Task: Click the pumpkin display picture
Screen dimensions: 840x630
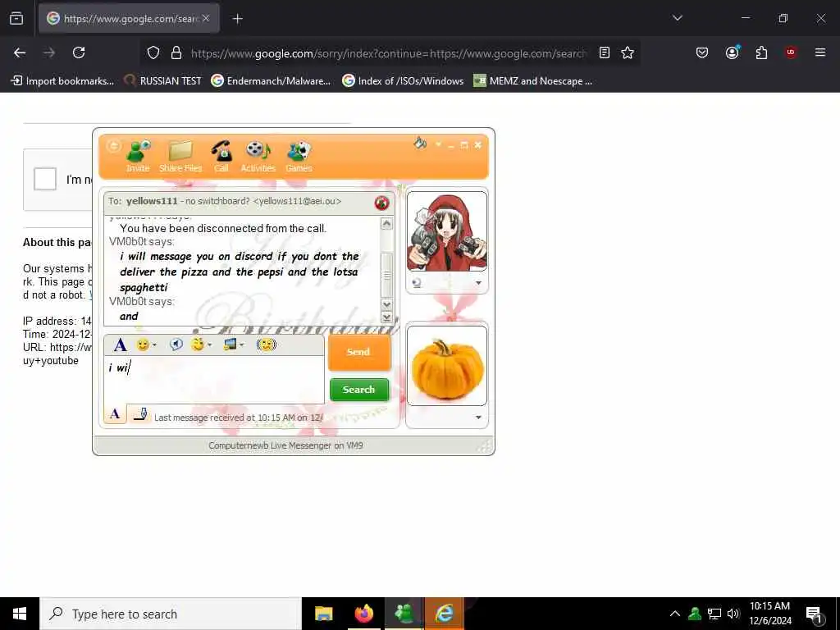Action: click(447, 367)
